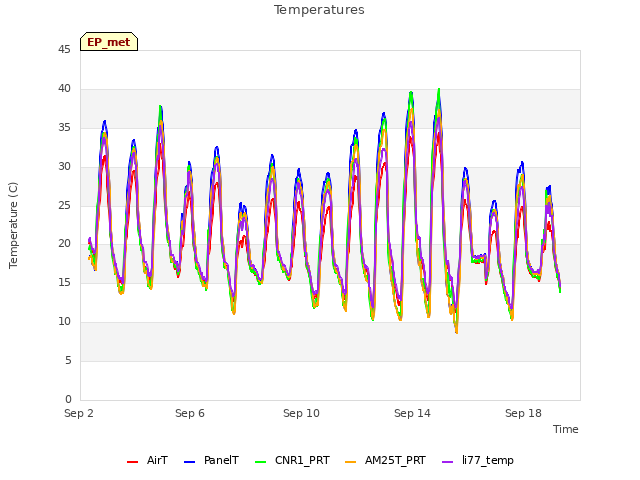The height and width of the screenshot is (480, 640).
Task: Click the 0 y-axis tick label
Action: (68, 399)
